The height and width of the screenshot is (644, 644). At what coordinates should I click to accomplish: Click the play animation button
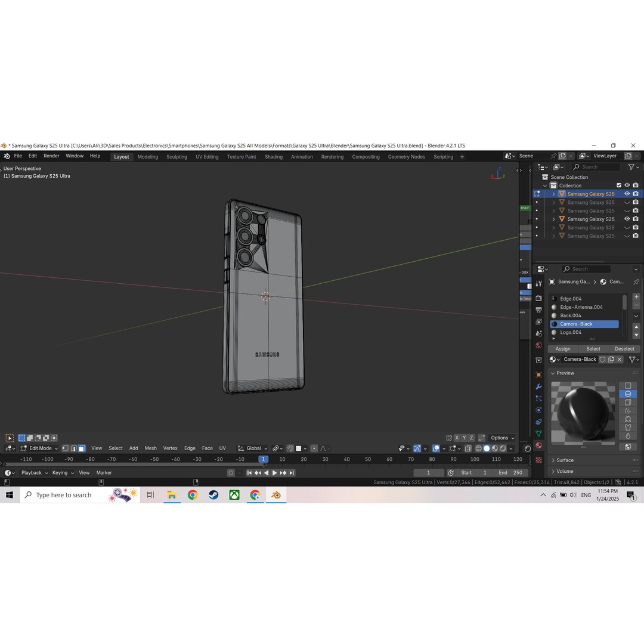pos(274,473)
